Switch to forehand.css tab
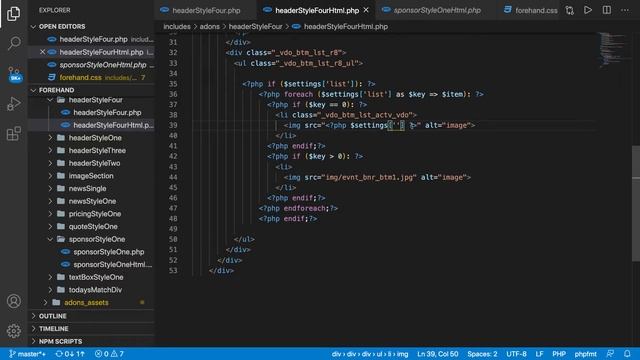This screenshot has height=360, width=640. pos(530,10)
